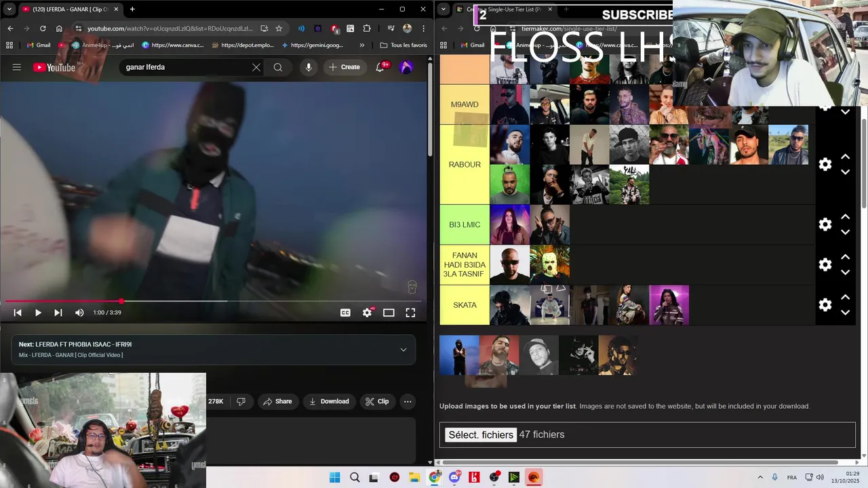This screenshot has height=488, width=868.
Task: Move the SKATA tier up
Action: click(x=846, y=297)
